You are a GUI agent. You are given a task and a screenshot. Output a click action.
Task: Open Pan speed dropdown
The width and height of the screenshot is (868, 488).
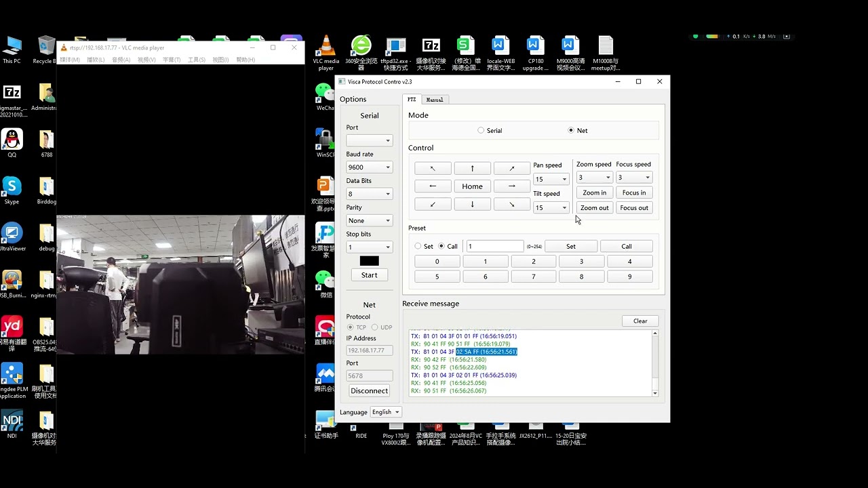551,180
